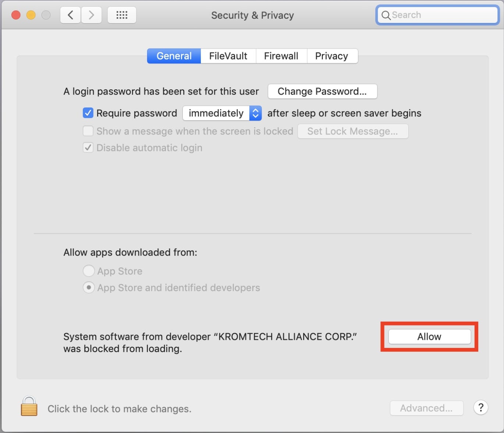The width and height of the screenshot is (504, 433).
Task: Minimize the window with the yellow button
Action: (x=31, y=15)
